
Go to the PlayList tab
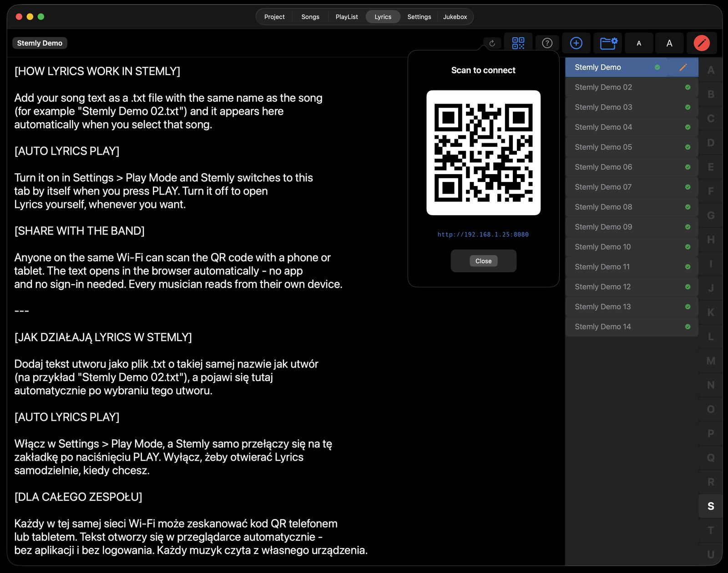pos(347,17)
